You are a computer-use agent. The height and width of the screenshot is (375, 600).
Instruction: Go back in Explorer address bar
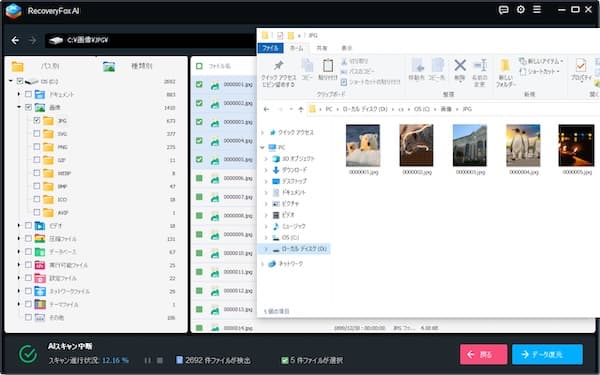[x=266, y=109]
